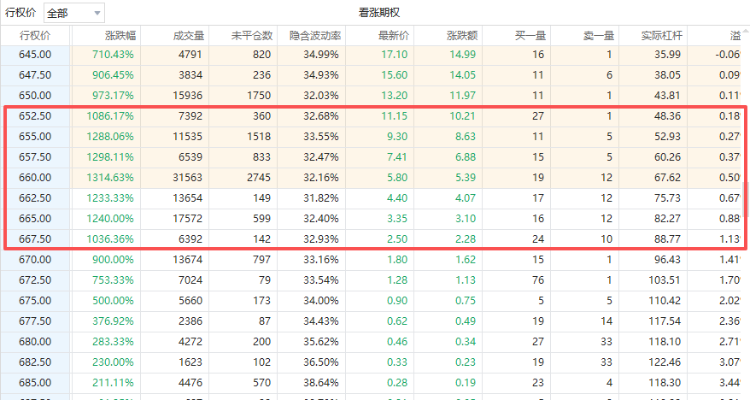This screenshot has width=750, height=400.
Task: Click volume value 31563
Action: (x=188, y=178)
